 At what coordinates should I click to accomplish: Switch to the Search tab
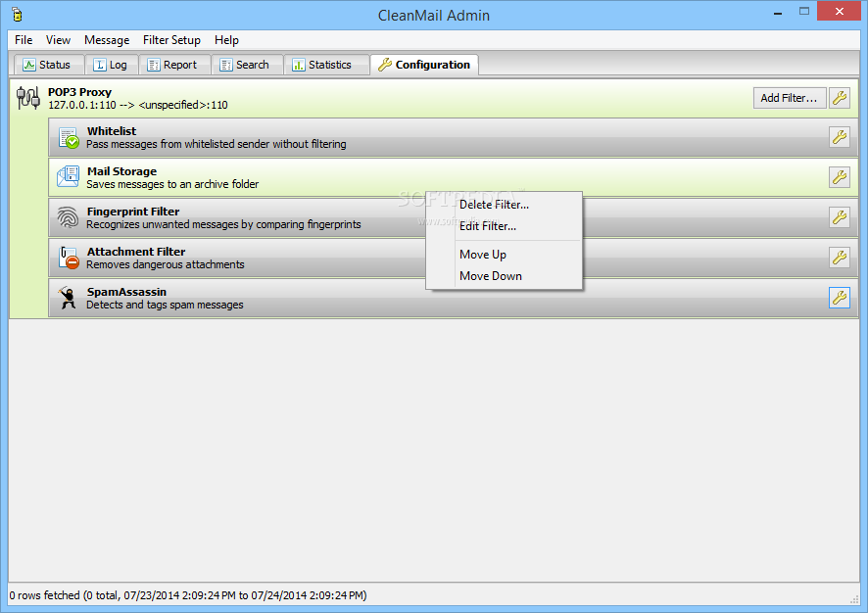click(x=247, y=65)
